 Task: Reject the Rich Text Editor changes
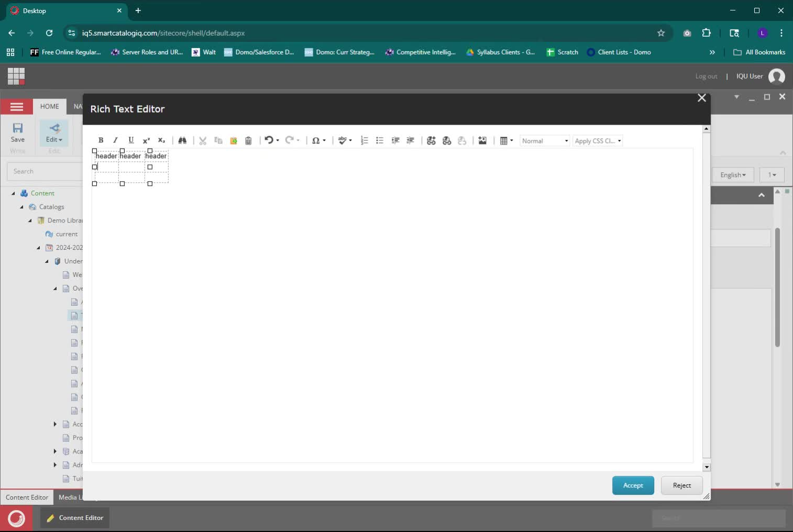[x=681, y=485]
